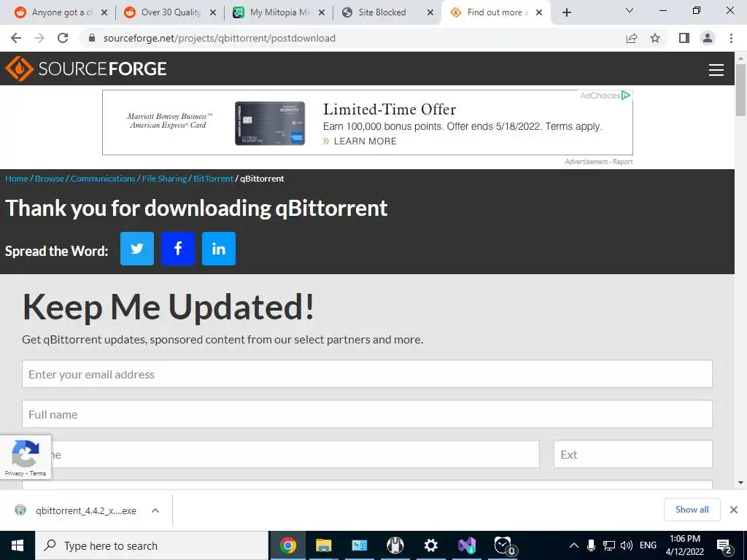Click the volume tray icon

pyautogui.click(x=627, y=545)
